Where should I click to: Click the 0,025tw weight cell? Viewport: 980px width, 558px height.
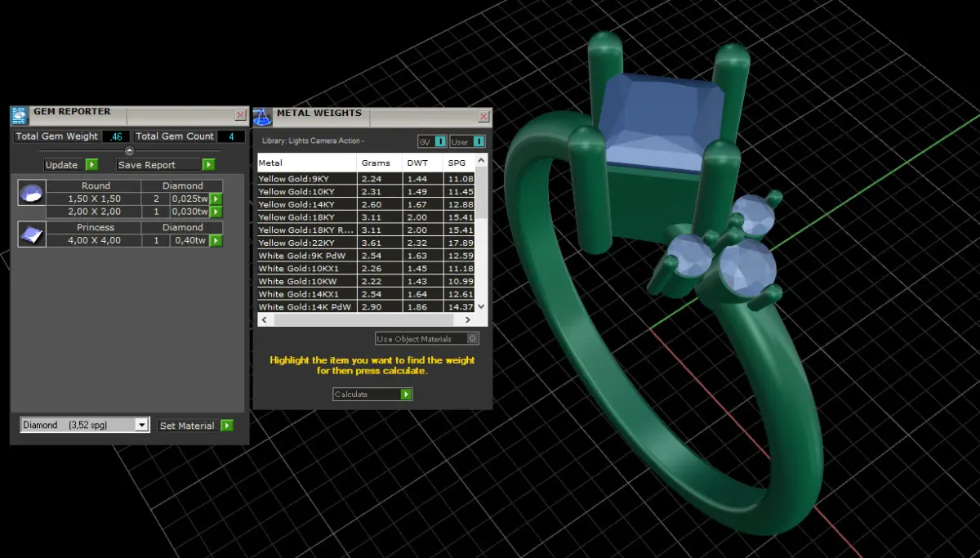coord(189,199)
